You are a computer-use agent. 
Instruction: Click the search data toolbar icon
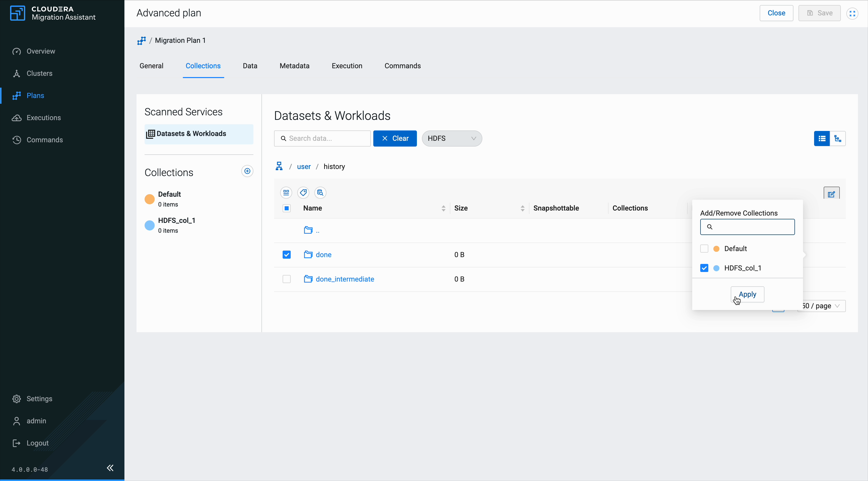coord(320,193)
